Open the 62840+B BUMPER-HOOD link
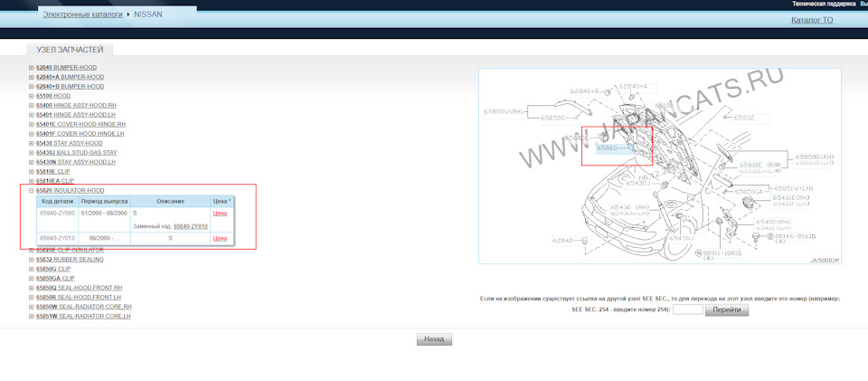Viewport: 868px width, 381px height. pos(70,86)
